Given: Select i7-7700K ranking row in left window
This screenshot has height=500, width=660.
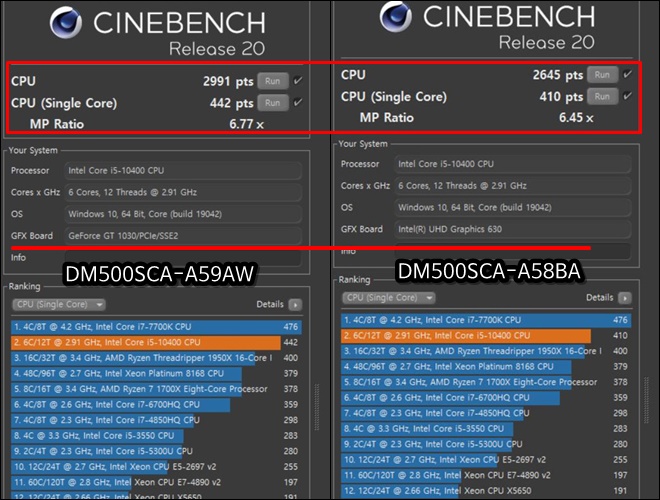Looking at the screenshot, I should pyautogui.click(x=156, y=327).
